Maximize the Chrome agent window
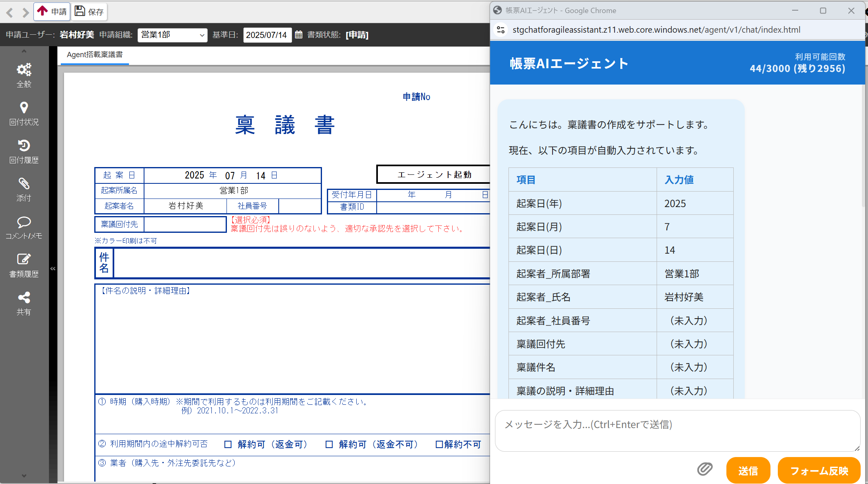This screenshot has width=868, height=484. tap(823, 11)
